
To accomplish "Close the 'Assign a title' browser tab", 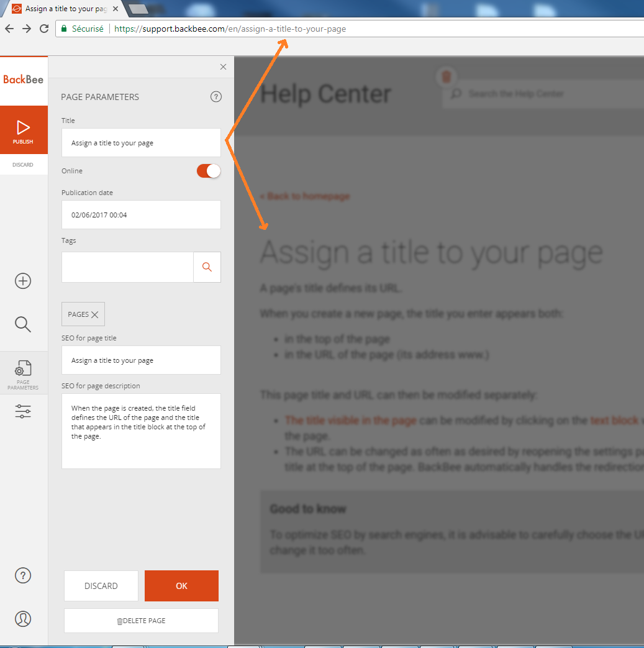I will 116,9.
